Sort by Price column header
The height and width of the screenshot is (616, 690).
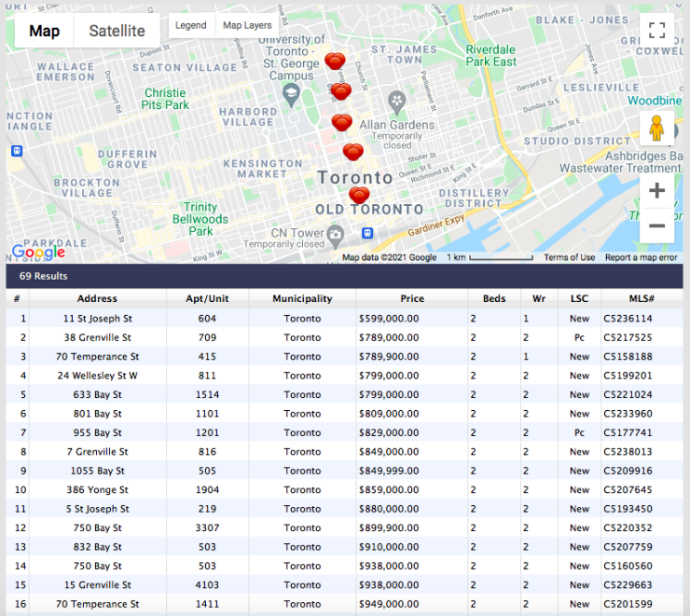[412, 298]
